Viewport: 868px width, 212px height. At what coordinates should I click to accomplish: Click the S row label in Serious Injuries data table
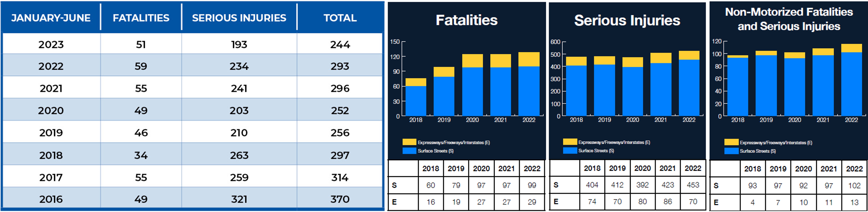point(556,185)
